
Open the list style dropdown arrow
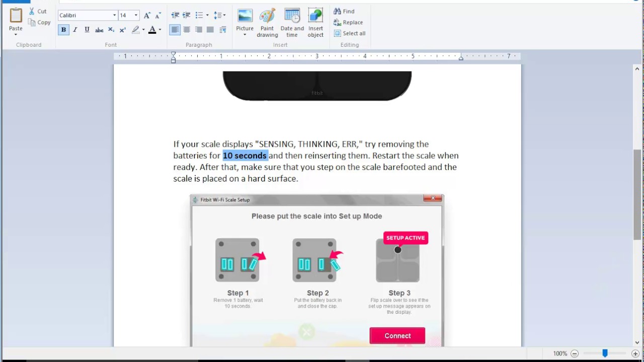[x=207, y=16]
